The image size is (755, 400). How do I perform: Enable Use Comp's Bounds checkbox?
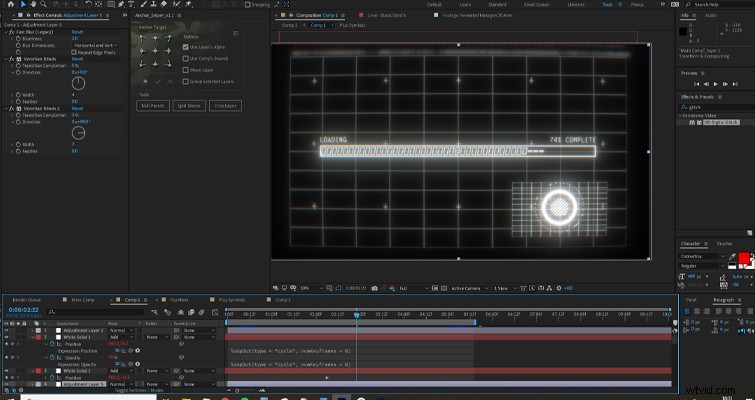[185, 59]
